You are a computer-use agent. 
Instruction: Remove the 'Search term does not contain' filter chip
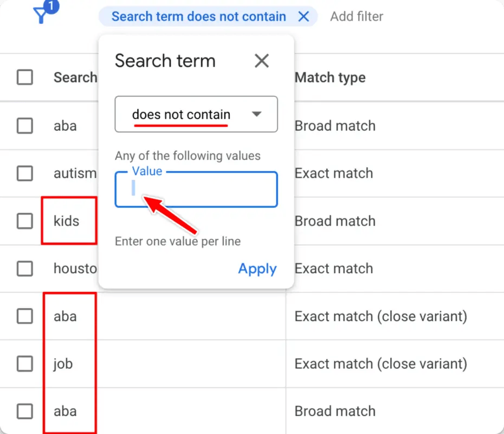point(303,16)
